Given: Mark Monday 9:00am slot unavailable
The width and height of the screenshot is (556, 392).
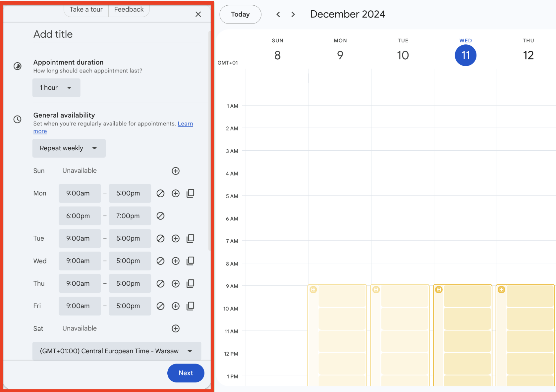Looking at the screenshot, I should click(x=160, y=193).
